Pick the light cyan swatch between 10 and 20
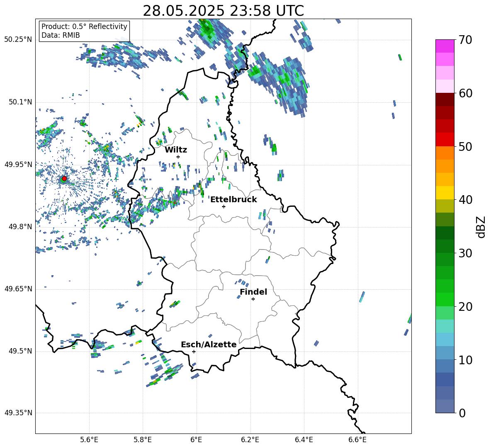 pos(445,326)
